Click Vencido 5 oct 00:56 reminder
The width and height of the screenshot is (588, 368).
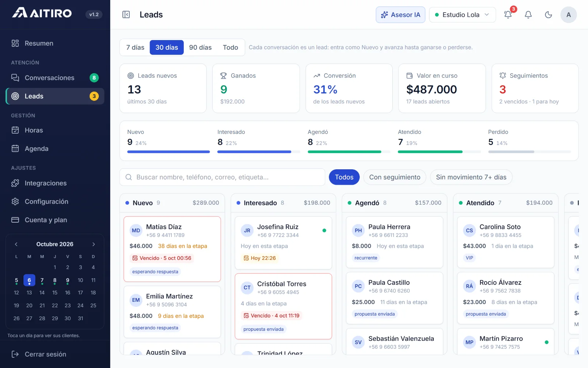coord(162,258)
